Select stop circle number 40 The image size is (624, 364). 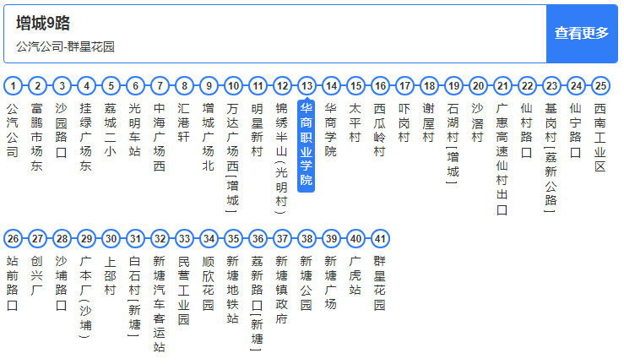[x=355, y=238]
